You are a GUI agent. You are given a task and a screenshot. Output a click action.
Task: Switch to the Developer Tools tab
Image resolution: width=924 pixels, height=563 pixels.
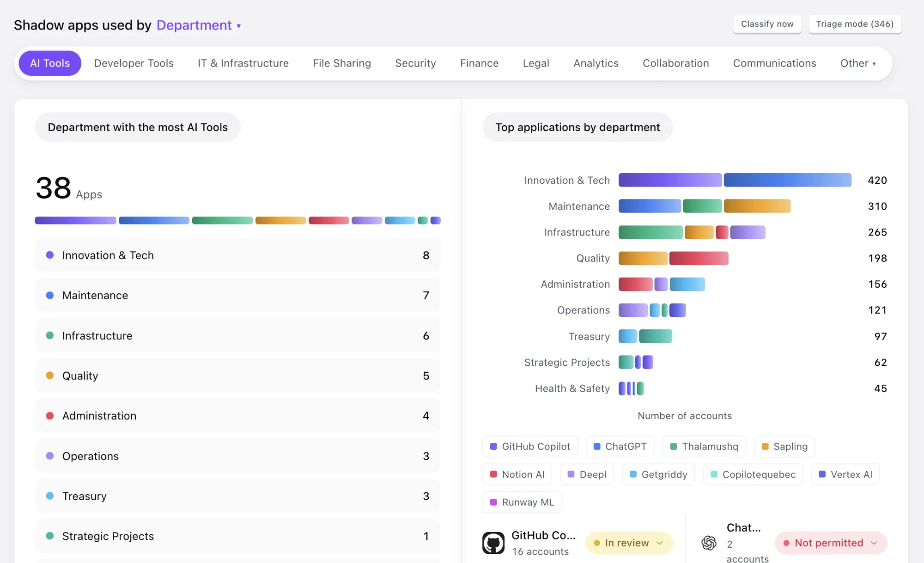pos(134,63)
